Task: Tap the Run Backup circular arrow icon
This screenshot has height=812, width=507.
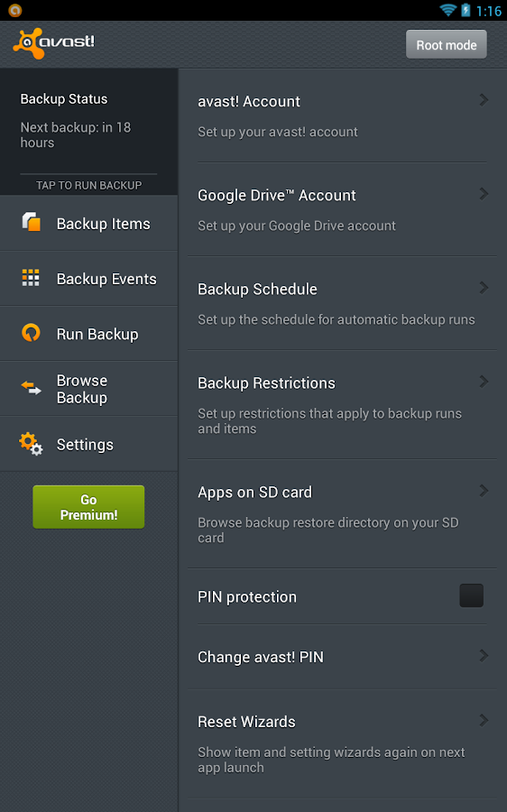Action: 31,332
